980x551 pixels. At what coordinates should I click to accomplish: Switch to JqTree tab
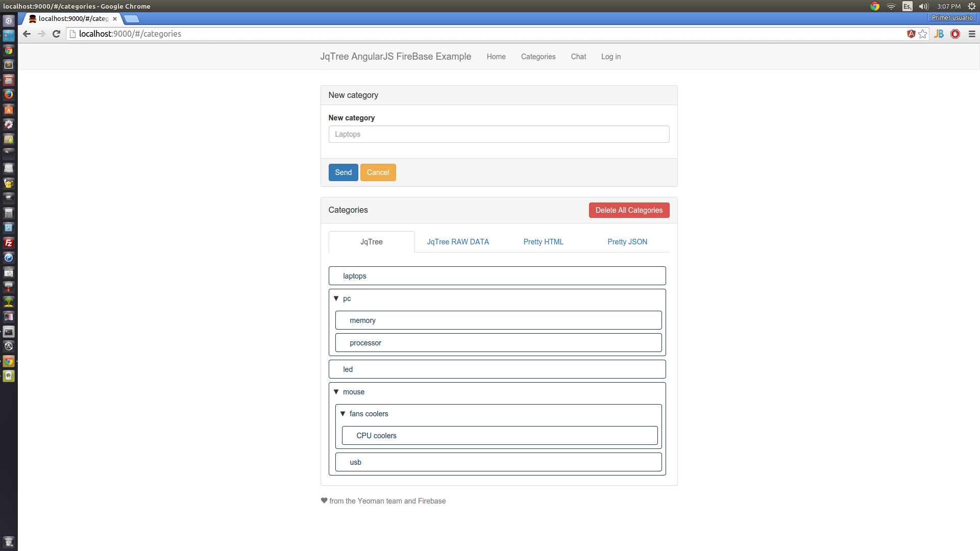(x=372, y=242)
